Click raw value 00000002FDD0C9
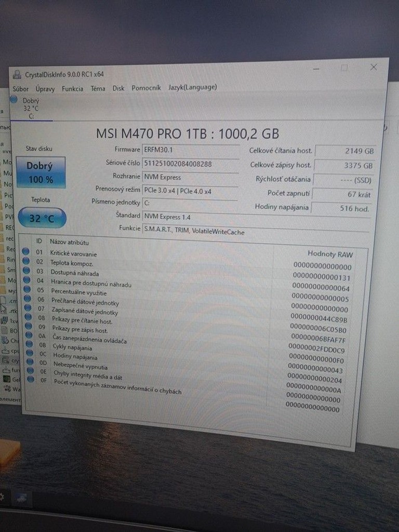Viewport: 399px width, 532px height. 316,348
